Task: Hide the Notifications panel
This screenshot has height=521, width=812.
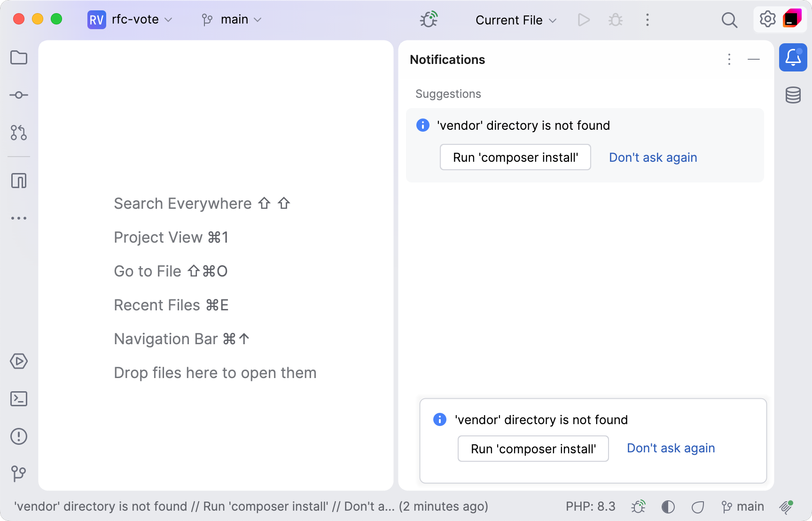Action: (754, 59)
